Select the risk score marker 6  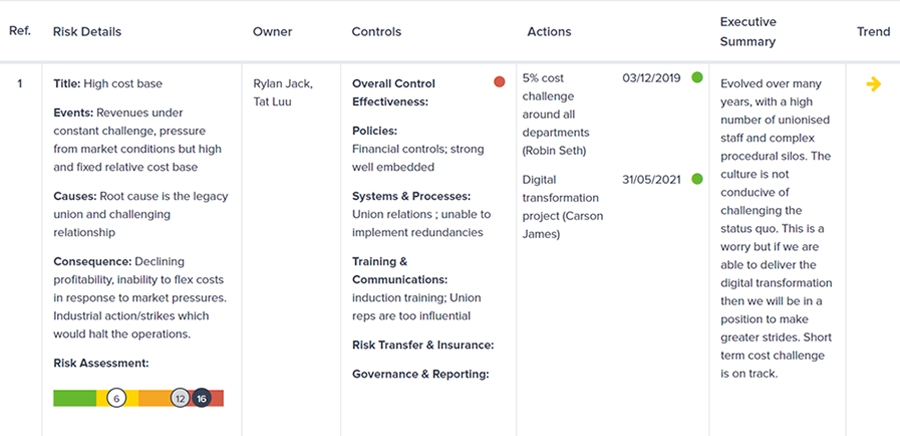tap(117, 398)
